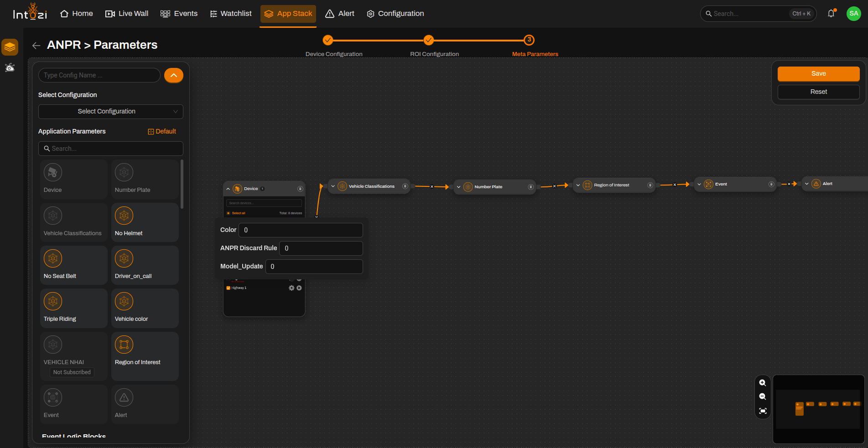Delete the Vehicle Classifications node

click(x=405, y=186)
